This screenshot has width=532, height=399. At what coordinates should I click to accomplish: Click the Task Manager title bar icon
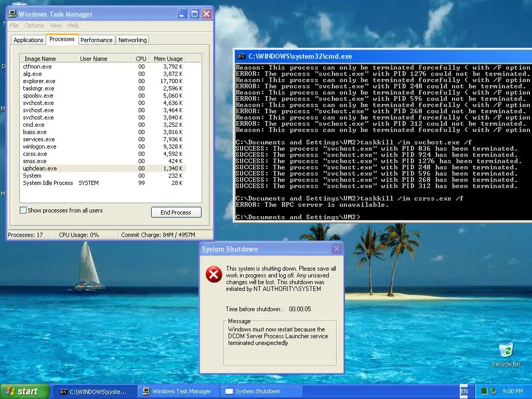pos(12,14)
